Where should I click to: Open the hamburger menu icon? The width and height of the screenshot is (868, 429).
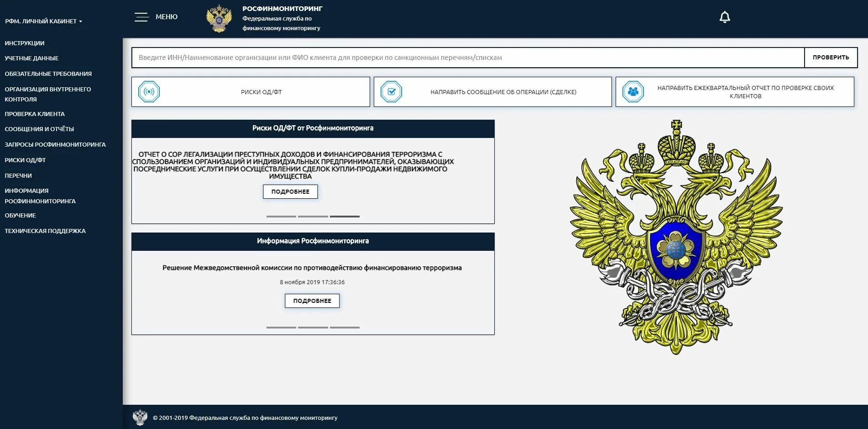(141, 17)
